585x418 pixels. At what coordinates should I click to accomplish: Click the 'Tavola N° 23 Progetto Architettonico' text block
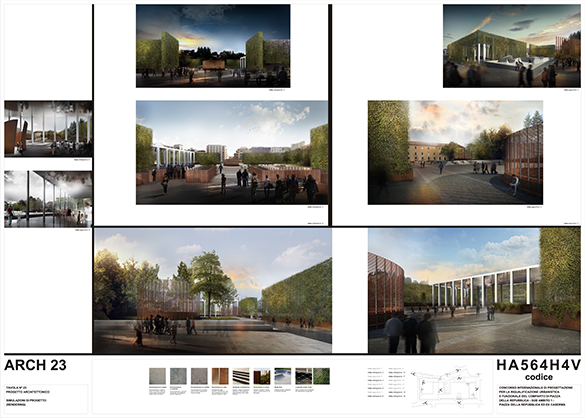tap(28, 390)
